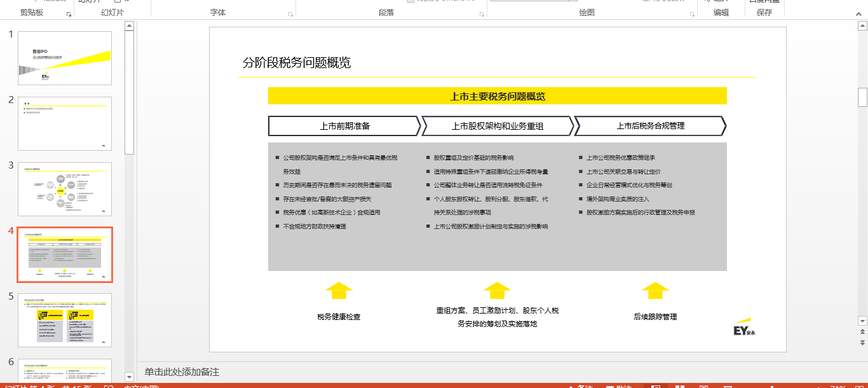The height and width of the screenshot is (388, 868).
Task: Click bullet 适用特殊重组条件下递延缴纳企业所得税考量
Action: pyautogui.click(x=491, y=172)
